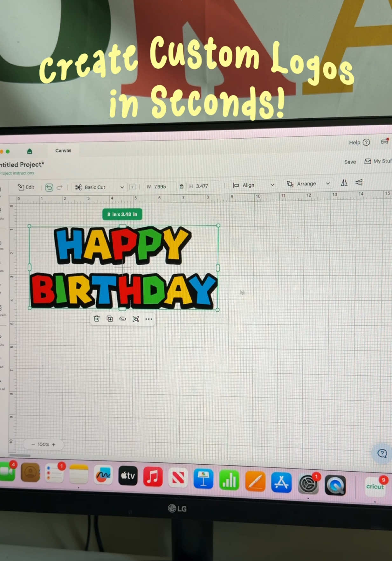Viewport: 392px width, 561px height.
Task: Select the fourth icon in the floating toolbar
Action: [136, 319]
